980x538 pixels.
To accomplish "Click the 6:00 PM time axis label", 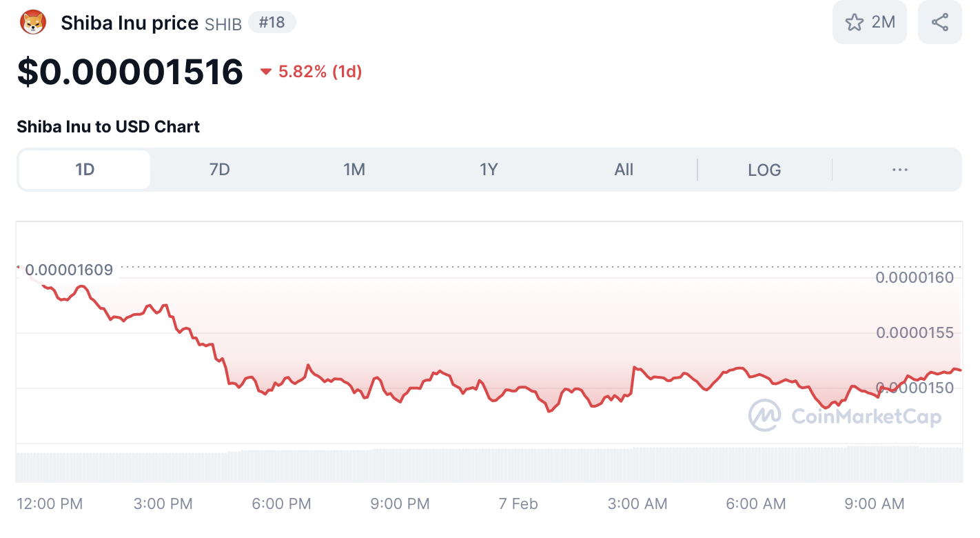I will [x=281, y=504].
